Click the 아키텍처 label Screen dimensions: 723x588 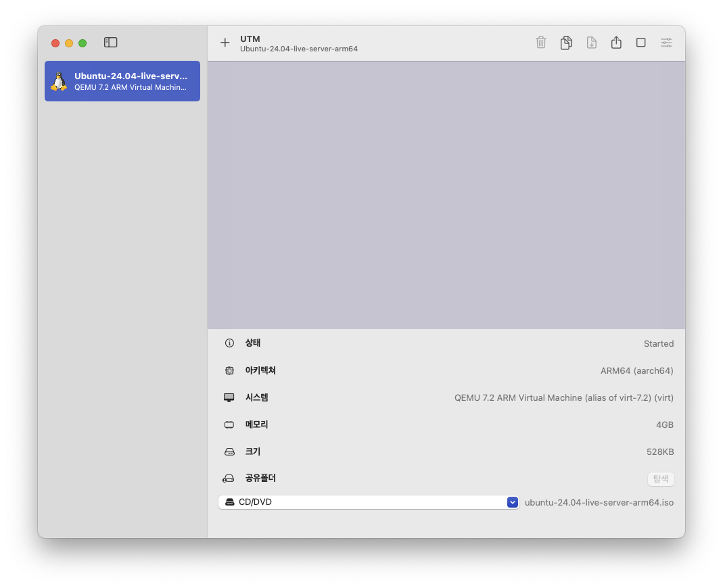(260, 370)
